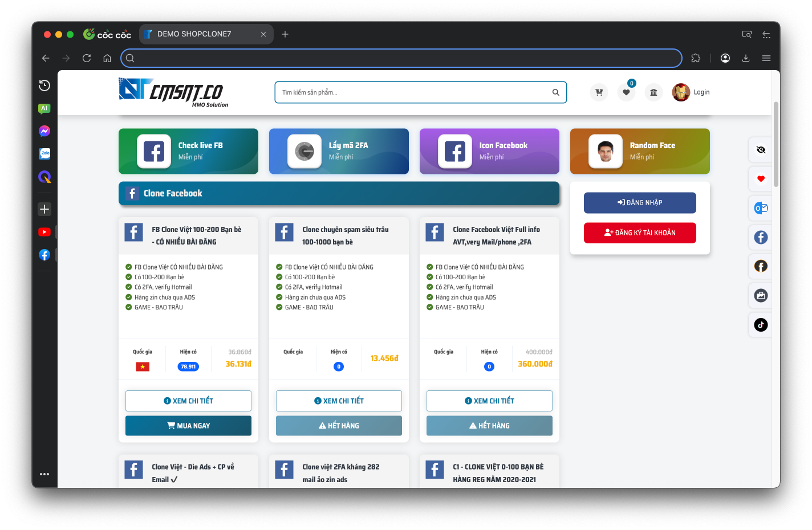The image size is (812, 530).
Task: Open the wishlist heart icon in header
Action: 626,92
